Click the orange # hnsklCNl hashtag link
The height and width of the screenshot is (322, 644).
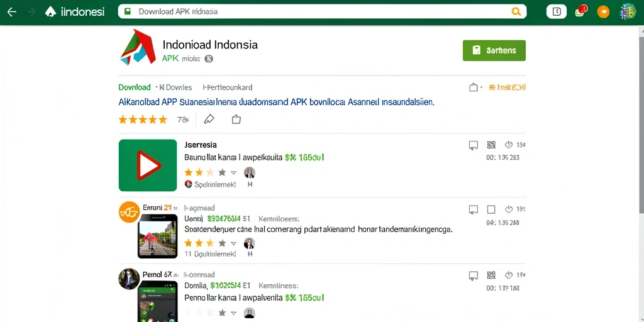tap(508, 87)
